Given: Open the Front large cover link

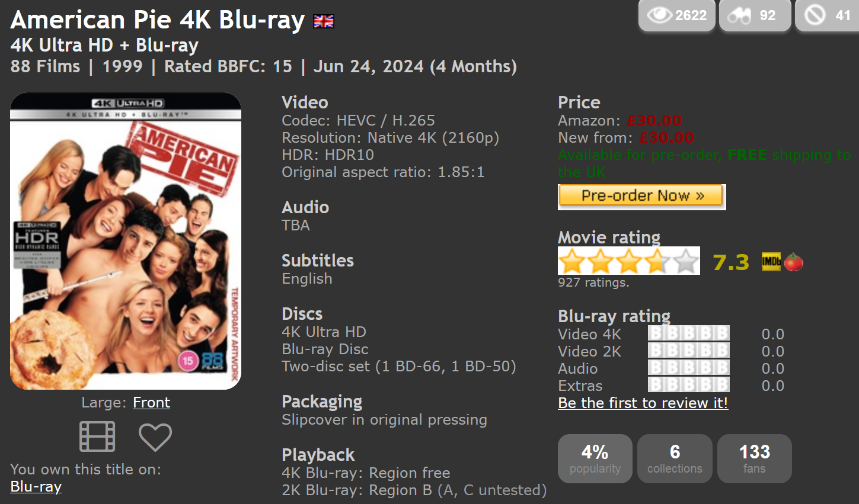Looking at the screenshot, I should pos(151,403).
